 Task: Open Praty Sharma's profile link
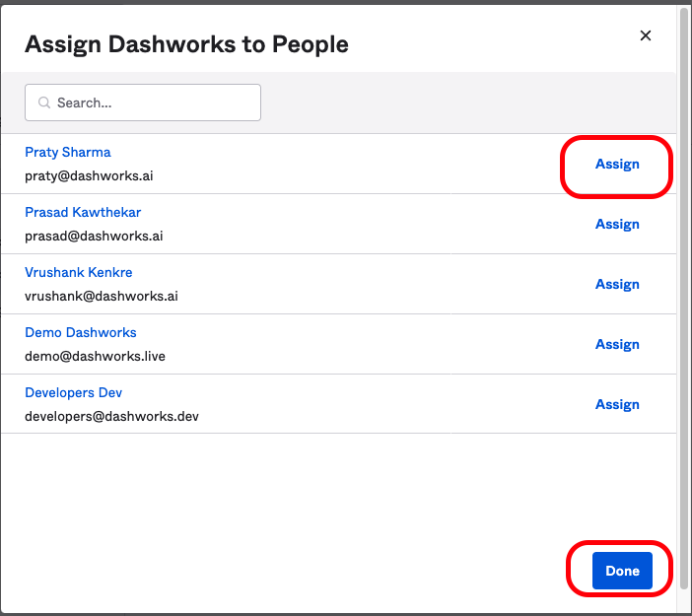tap(68, 153)
